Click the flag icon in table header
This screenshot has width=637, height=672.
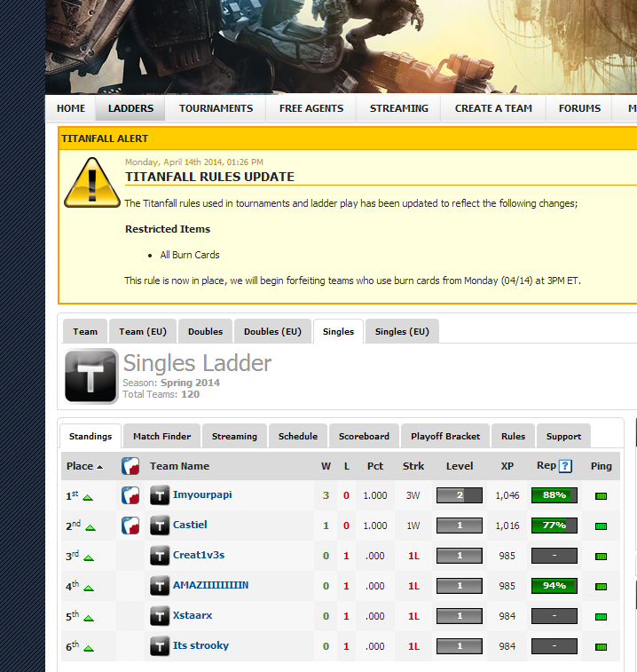pyautogui.click(x=130, y=466)
